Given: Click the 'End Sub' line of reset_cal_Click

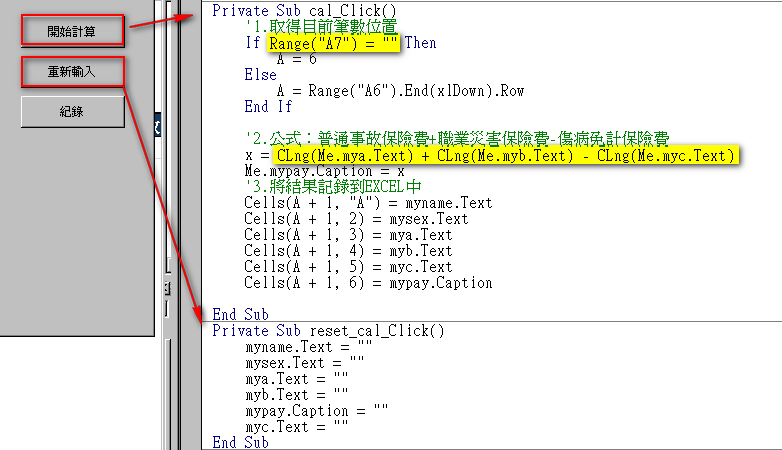Looking at the screenshot, I should coord(240,443).
